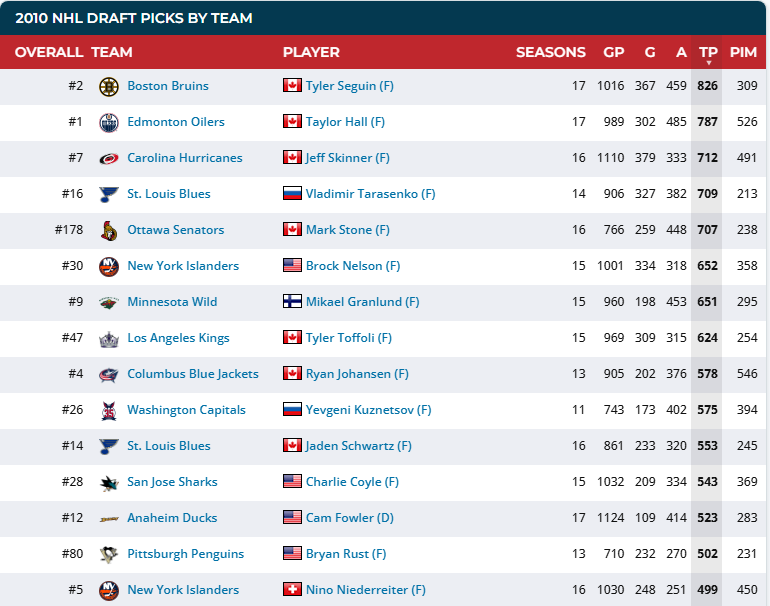Sort by the PIM column header
The height and width of the screenshot is (606, 770).
click(x=743, y=52)
